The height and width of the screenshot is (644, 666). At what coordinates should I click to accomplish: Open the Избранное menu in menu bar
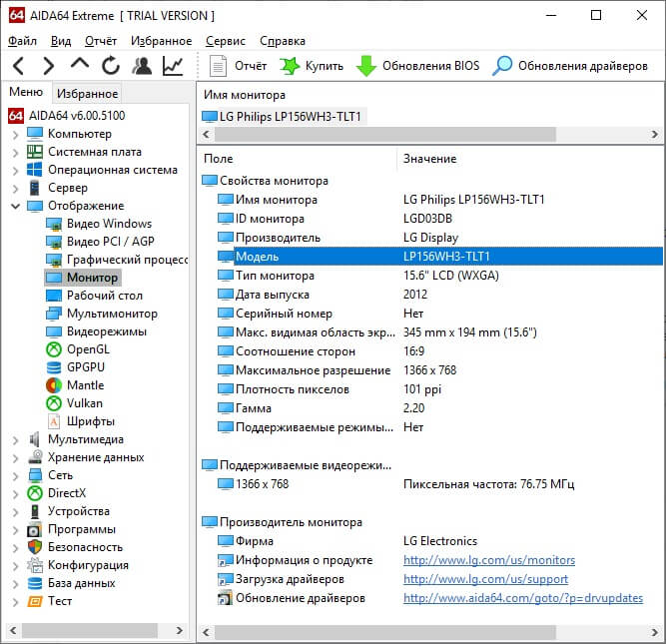coord(162,41)
